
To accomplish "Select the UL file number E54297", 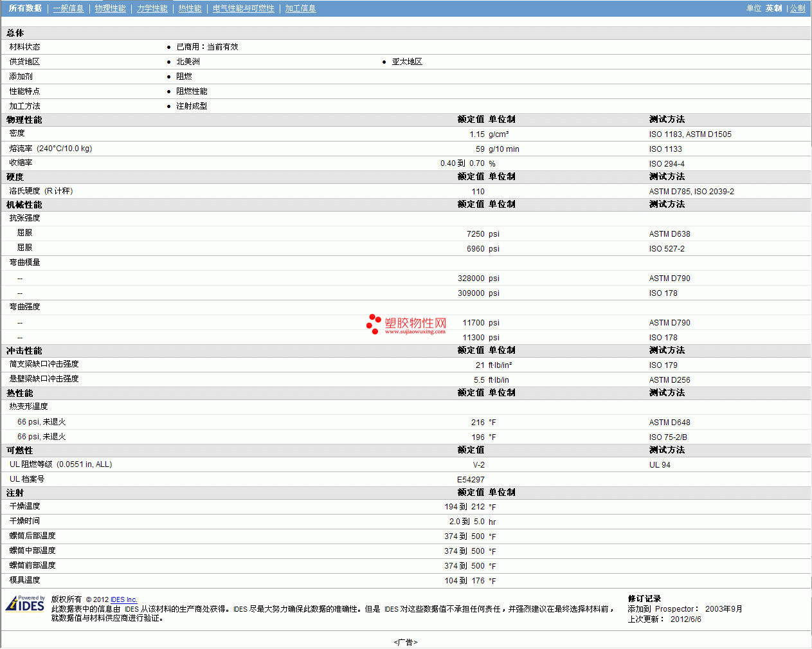I will coord(471,479).
